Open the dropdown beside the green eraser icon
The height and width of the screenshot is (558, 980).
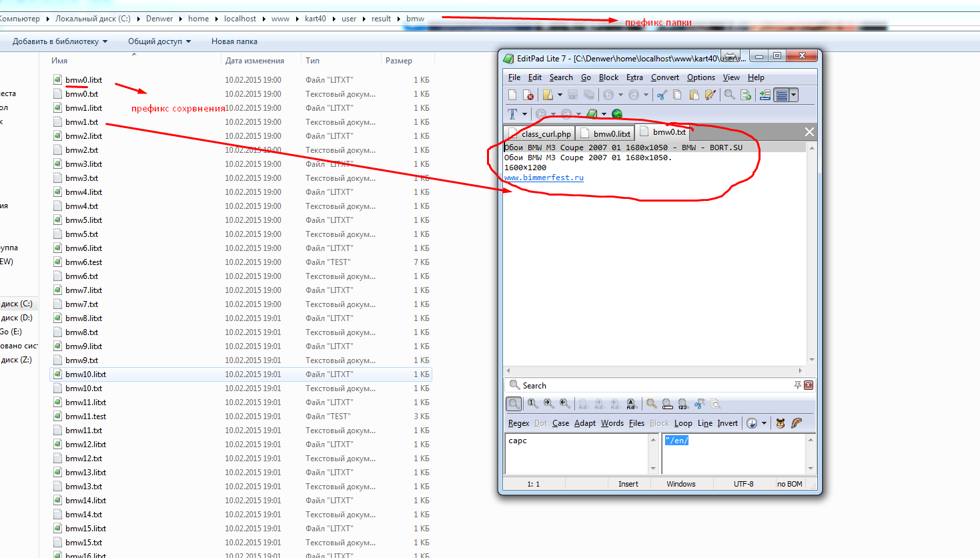click(x=604, y=114)
